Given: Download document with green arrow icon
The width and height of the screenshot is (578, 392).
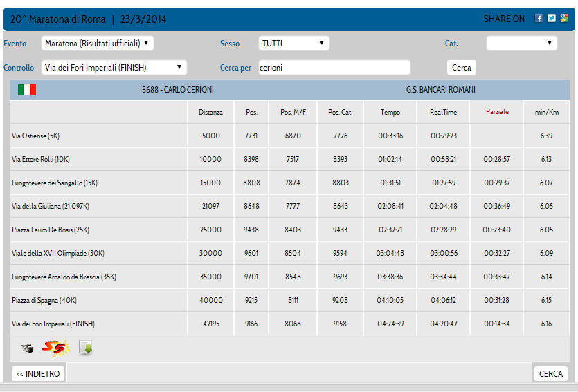Looking at the screenshot, I should [85, 348].
